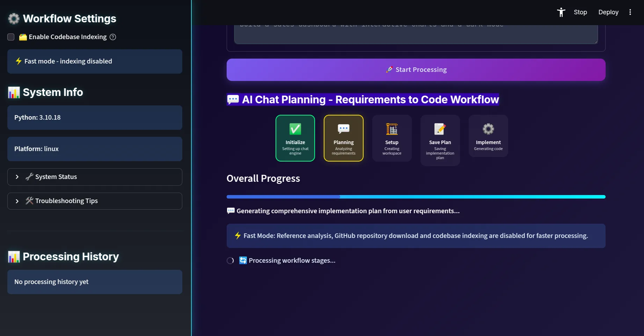Select the Stop menu item

pyautogui.click(x=580, y=12)
